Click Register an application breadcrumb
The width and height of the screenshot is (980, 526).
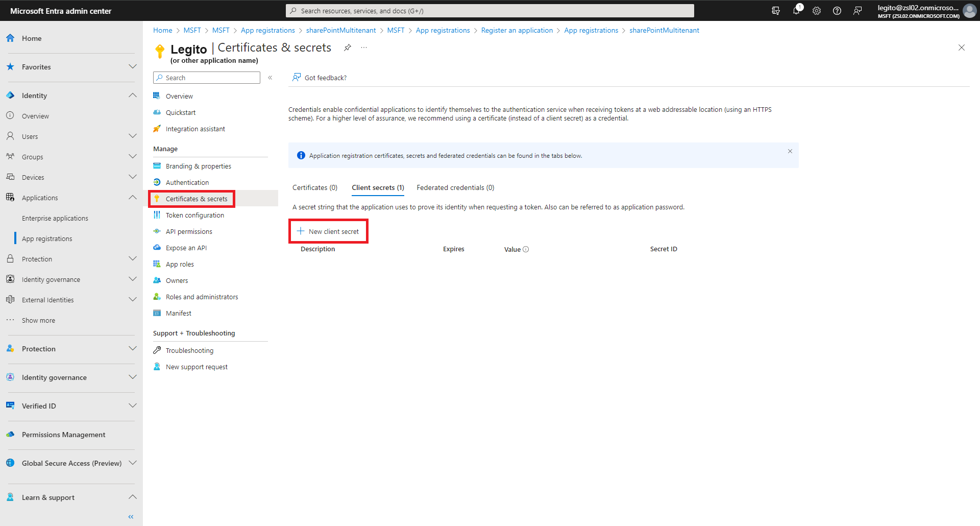(517, 30)
